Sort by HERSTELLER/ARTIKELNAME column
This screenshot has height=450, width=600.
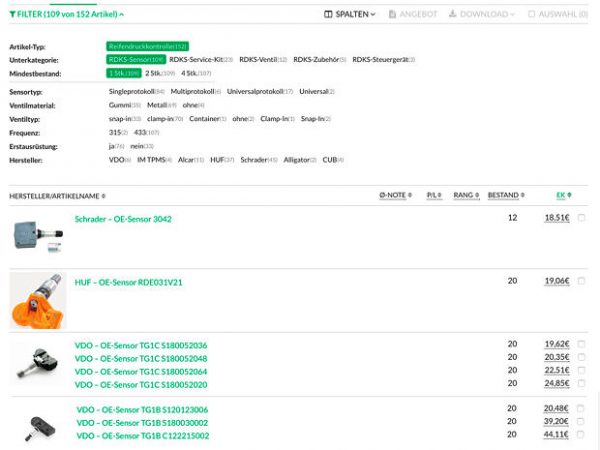coord(57,196)
